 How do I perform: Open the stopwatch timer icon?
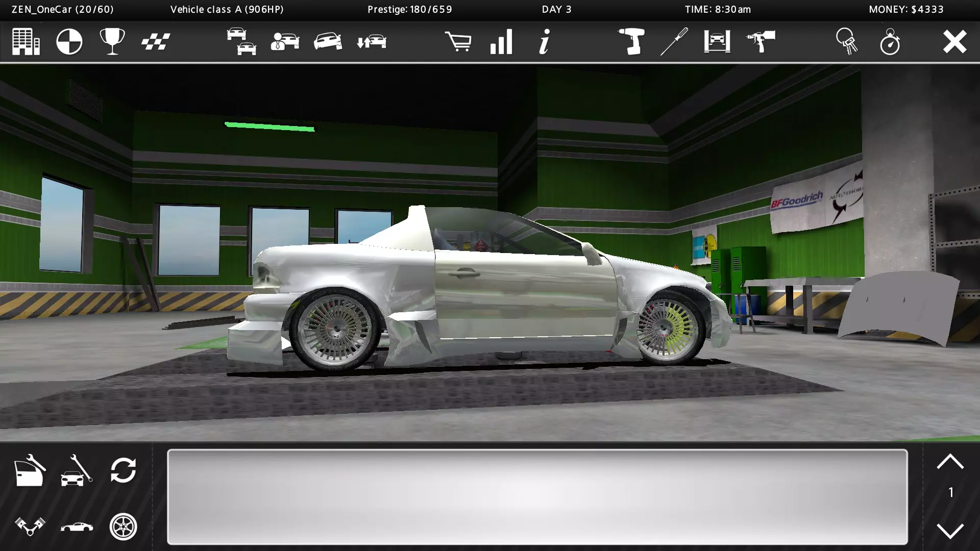click(890, 42)
